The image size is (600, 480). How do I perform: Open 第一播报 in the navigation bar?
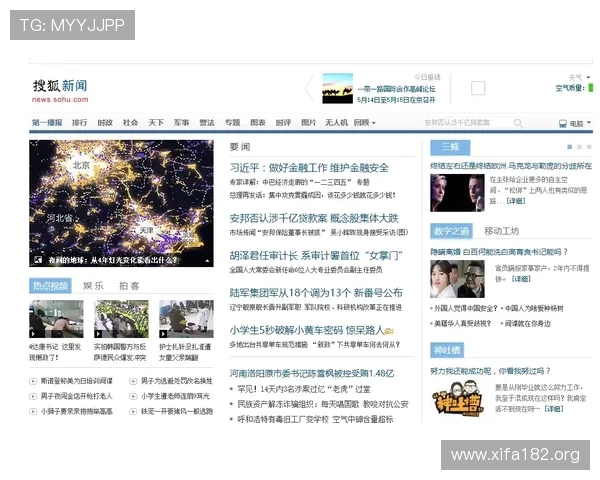47,123
